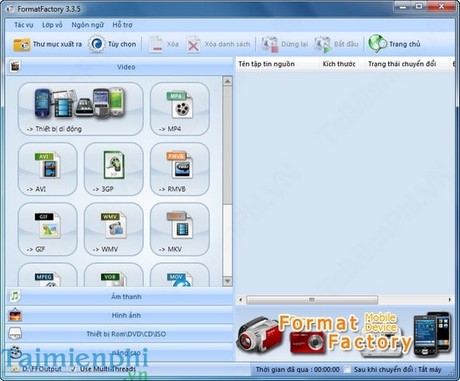
Task: Select the GIF conversion icon
Action: [x=48, y=229]
